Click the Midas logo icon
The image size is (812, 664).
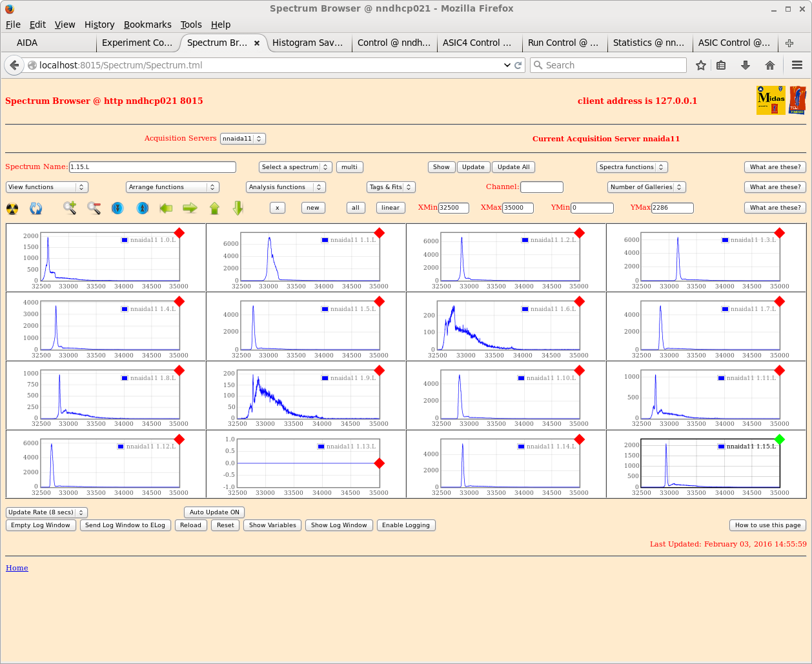coord(771,101)
